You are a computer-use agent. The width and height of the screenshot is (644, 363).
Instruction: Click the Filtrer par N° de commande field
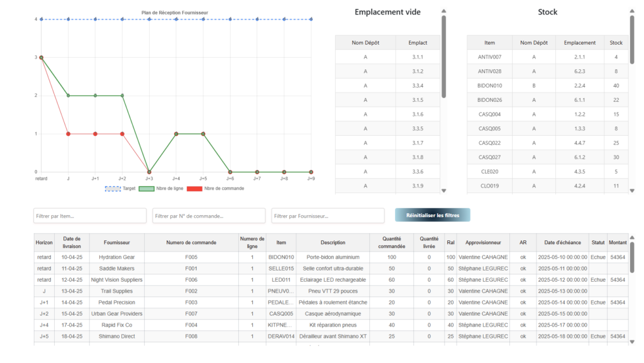[x=208, y=216]
